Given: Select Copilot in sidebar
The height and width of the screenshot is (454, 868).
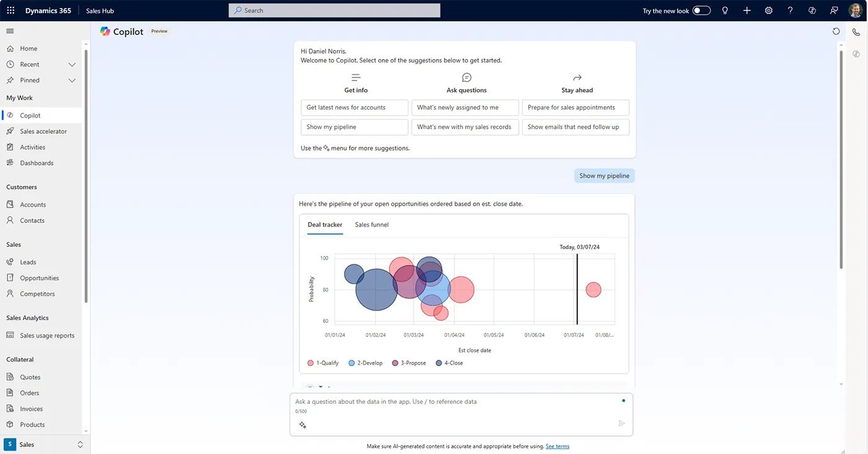Looking at the screenshot, I should tap(41, 115).
